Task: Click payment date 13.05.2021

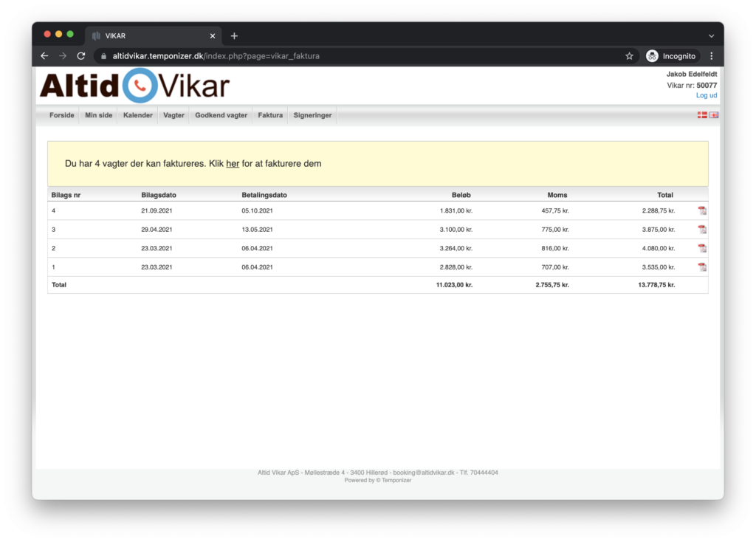Action: click(257, 230)
